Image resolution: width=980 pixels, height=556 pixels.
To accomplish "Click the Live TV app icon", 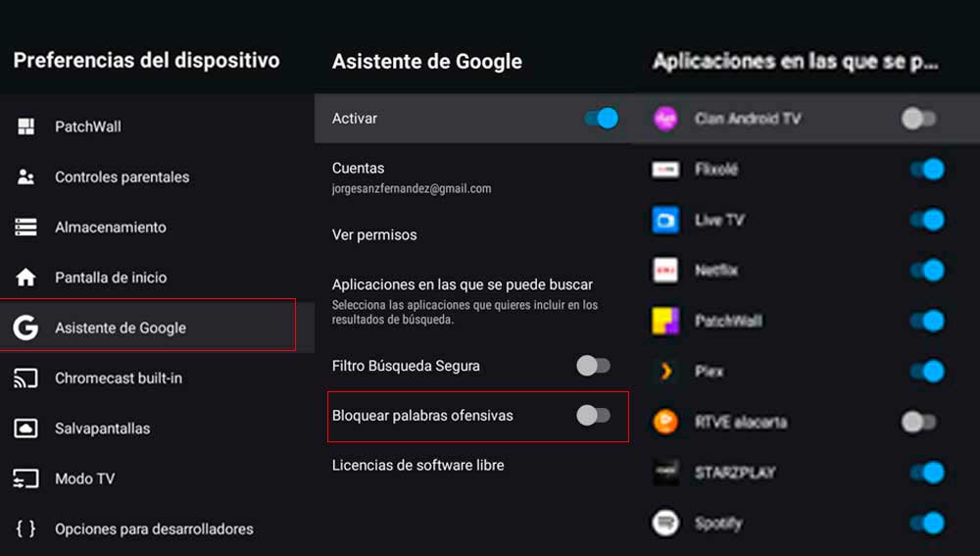I will (665, 221).
